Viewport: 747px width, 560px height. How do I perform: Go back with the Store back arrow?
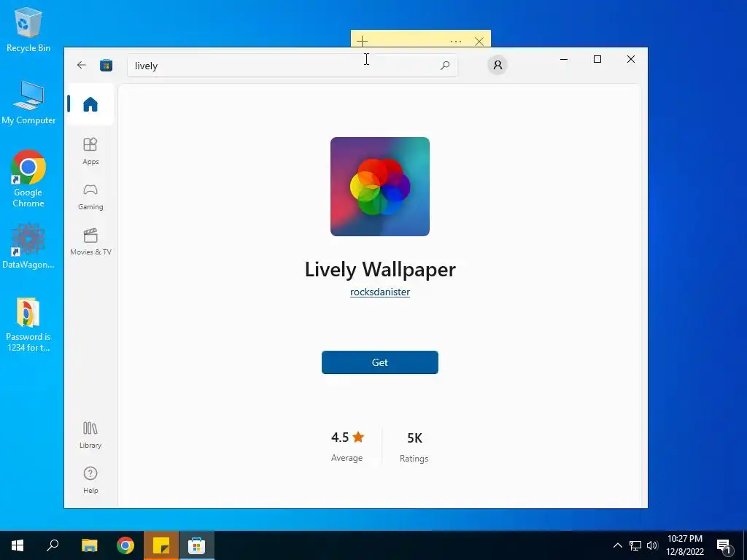tap(82, 65)
